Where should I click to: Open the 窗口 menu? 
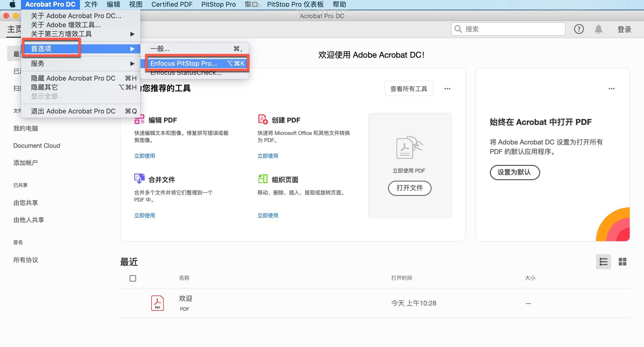point(251,4)
